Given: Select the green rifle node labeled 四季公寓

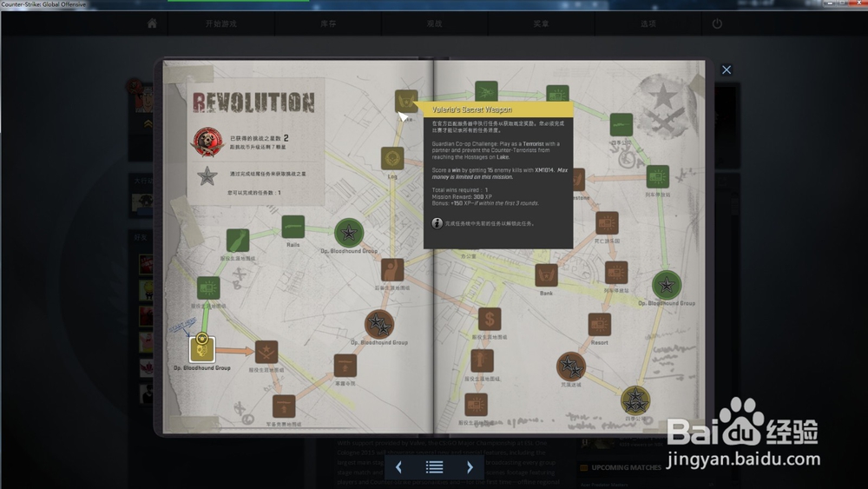Looking at the screenshot, I should (x=621, y=124).
